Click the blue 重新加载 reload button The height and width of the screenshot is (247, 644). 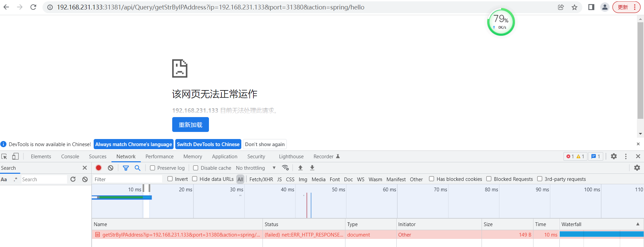pos(190,125)
